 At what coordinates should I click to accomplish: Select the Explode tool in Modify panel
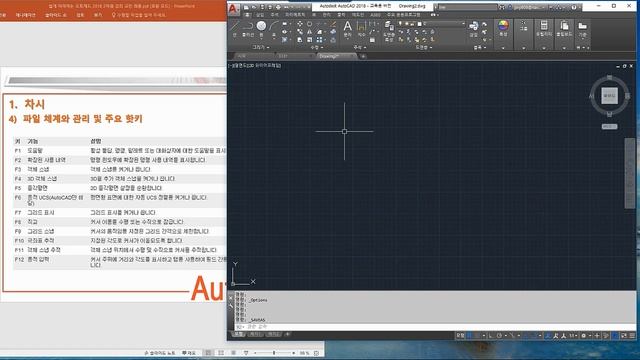pos(333,32)
